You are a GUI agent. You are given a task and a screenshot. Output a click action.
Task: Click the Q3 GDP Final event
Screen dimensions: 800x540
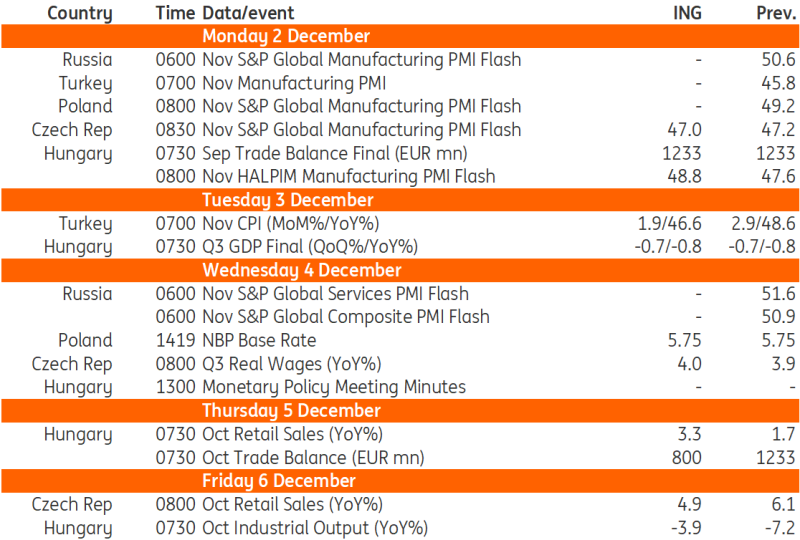pyautogui.click(x=309, y=247)
